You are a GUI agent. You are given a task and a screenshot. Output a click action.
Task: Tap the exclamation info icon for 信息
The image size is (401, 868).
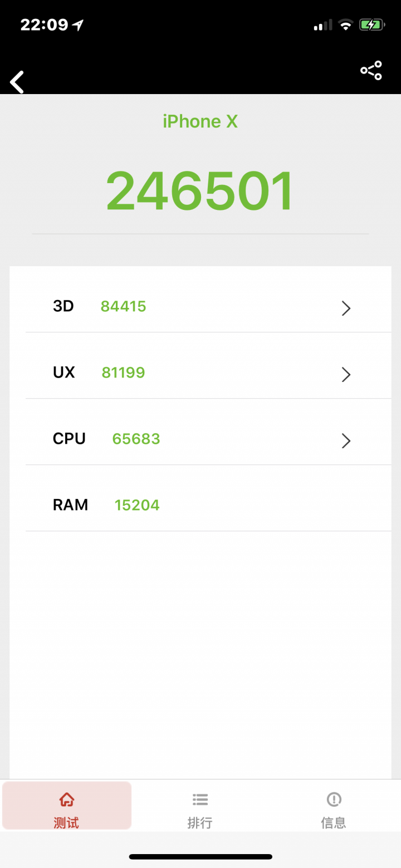point(334,800)
